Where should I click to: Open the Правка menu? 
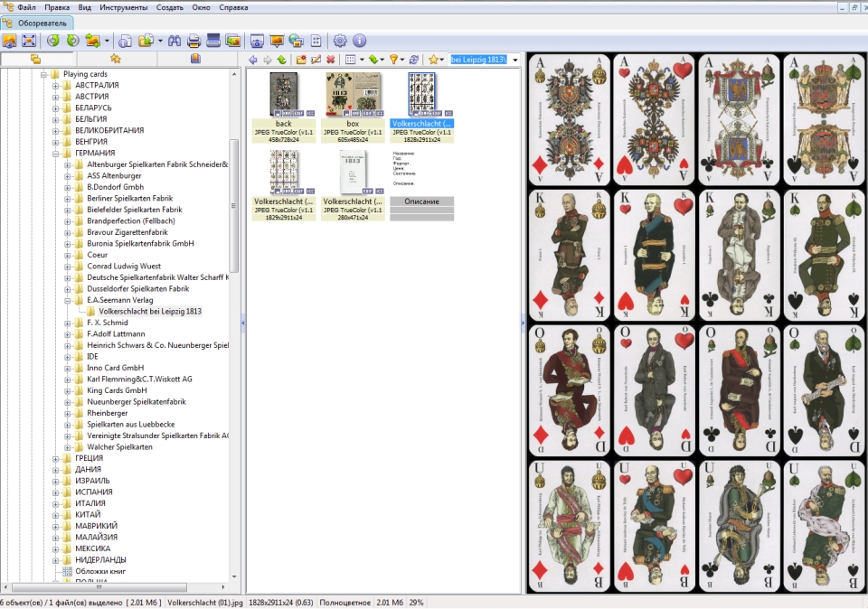click(x=57, y=8)
